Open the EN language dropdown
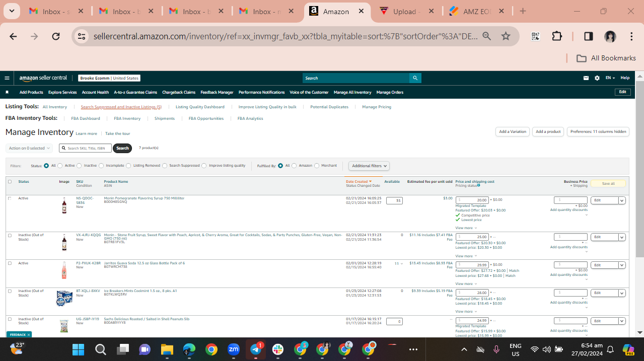 pos(610,78)
